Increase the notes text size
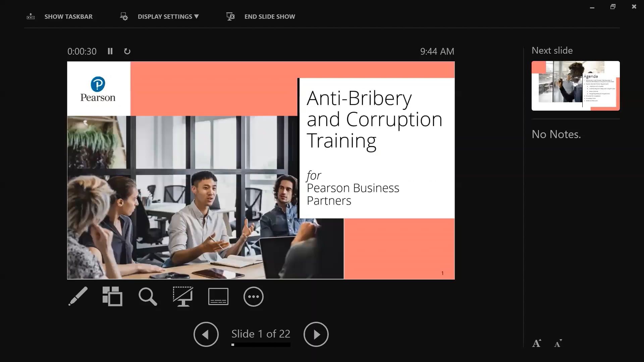 coord(537,343)
